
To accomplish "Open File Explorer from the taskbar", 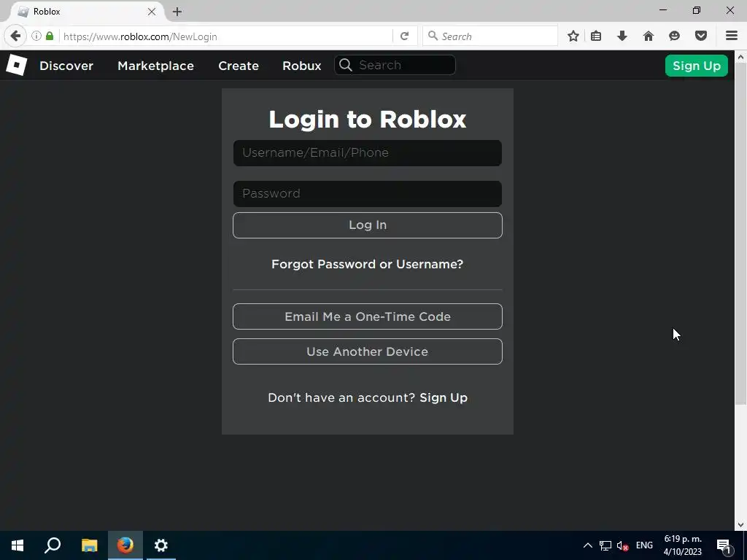I will coord(89,545).
